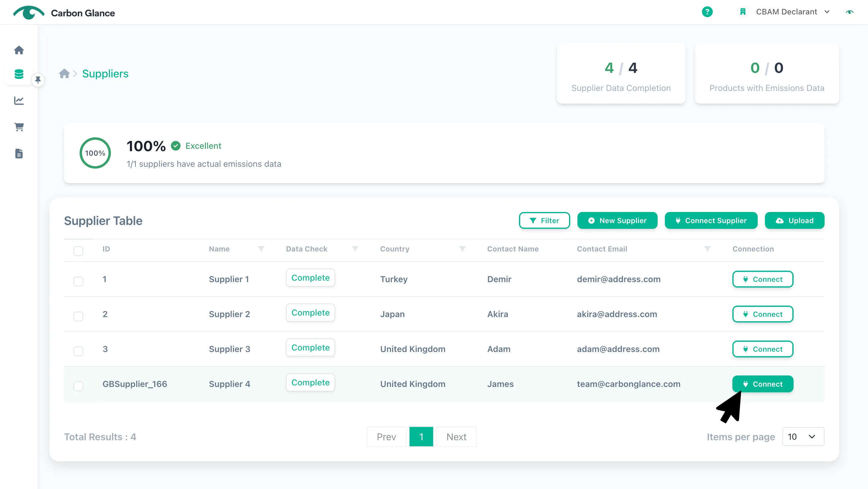
Task: Open the Home icon in the sidebar
Action: click(19, 50)
